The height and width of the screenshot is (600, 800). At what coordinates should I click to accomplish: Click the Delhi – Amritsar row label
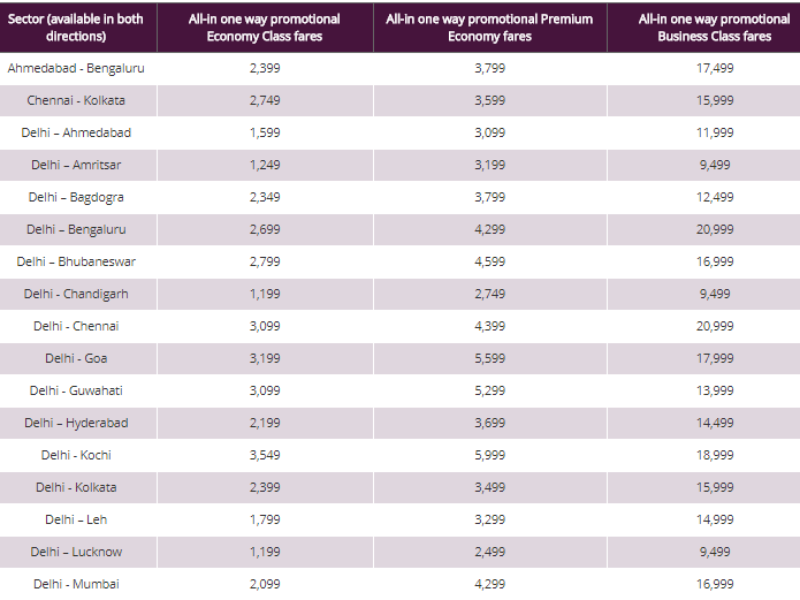point(76,165)
